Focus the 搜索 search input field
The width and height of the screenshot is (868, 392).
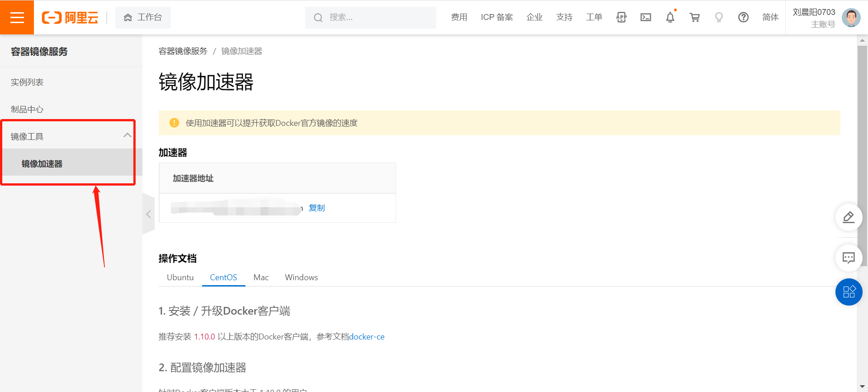pos(371,18)
